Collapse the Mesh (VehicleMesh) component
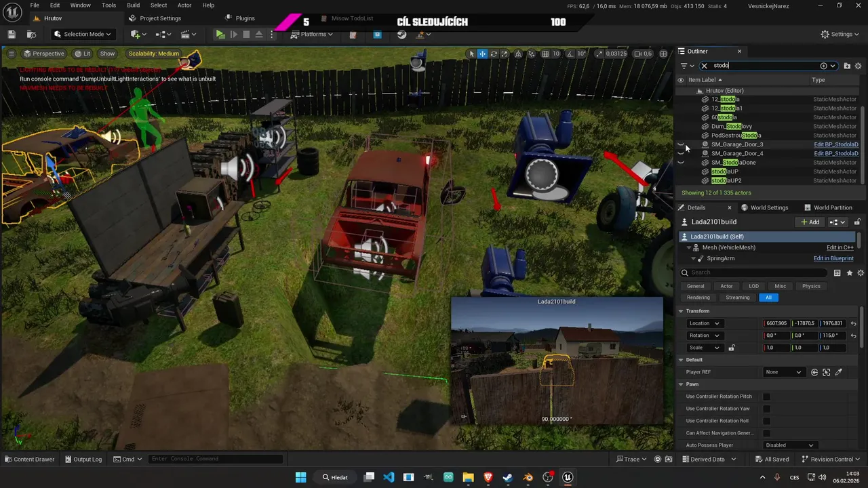 [x=689, y=247]
